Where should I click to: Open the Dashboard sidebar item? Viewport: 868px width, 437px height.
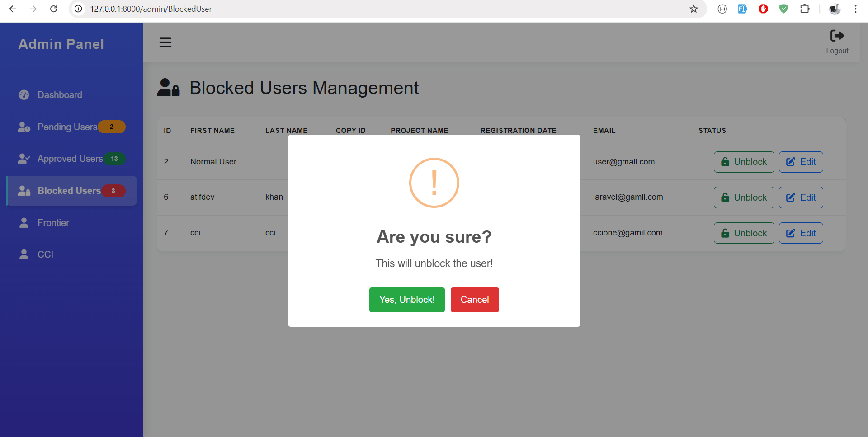(x=60, y=95)
